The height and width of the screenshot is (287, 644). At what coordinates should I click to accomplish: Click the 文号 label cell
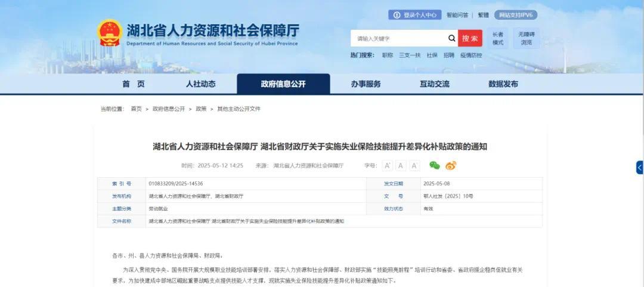point(394,196)
